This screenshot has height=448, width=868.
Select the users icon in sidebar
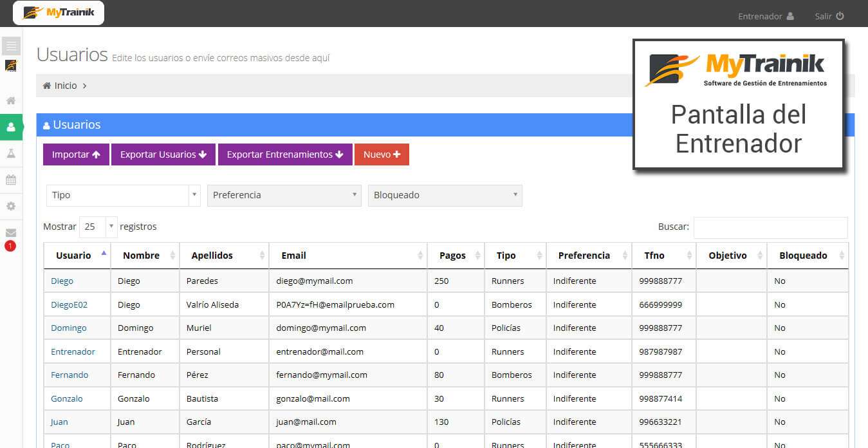click(x=11, y=127)
